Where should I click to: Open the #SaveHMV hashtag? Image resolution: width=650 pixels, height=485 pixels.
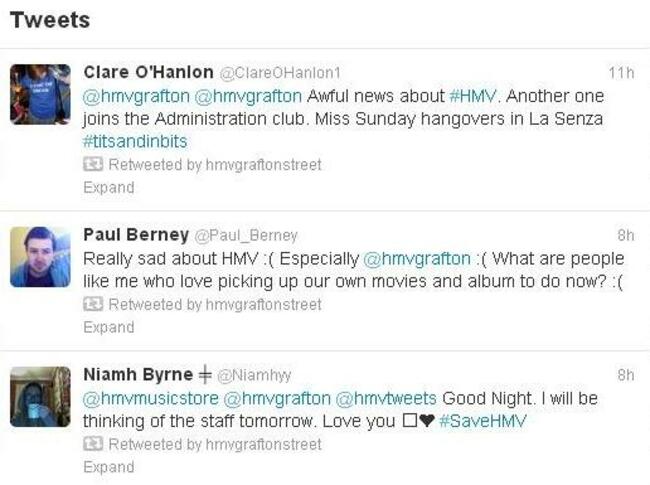coord(483,421)
